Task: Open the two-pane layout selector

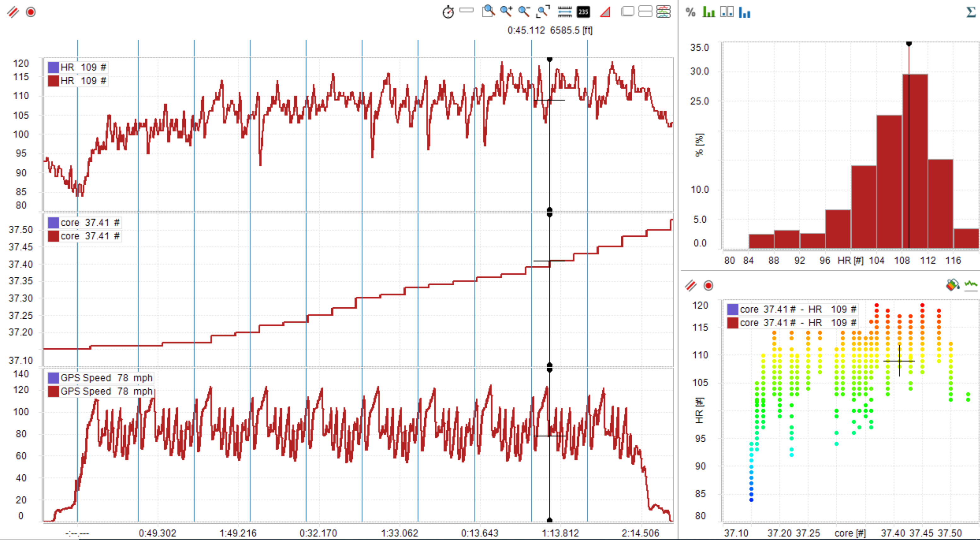Action: (645, 12)
